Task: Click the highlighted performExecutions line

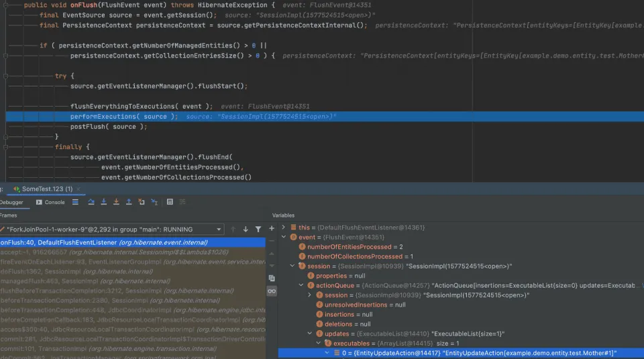Action: pos(325,117)
